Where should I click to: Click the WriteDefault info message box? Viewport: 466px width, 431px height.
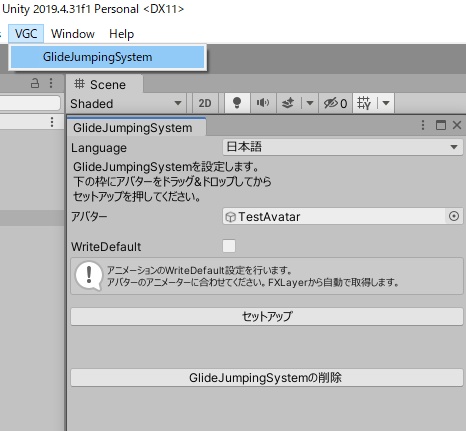point(267,276)
